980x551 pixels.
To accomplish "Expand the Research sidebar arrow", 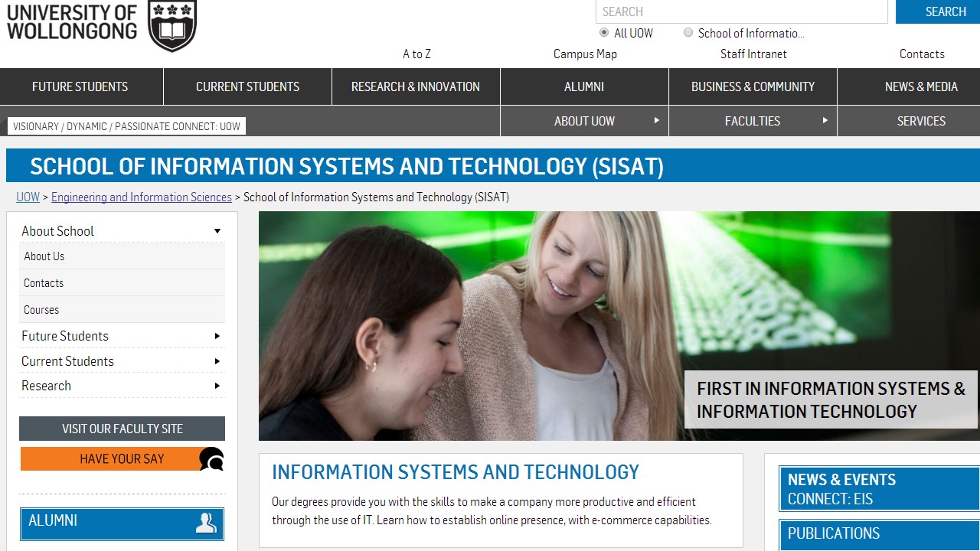I will pyautogui.click(x=217, y=386).
